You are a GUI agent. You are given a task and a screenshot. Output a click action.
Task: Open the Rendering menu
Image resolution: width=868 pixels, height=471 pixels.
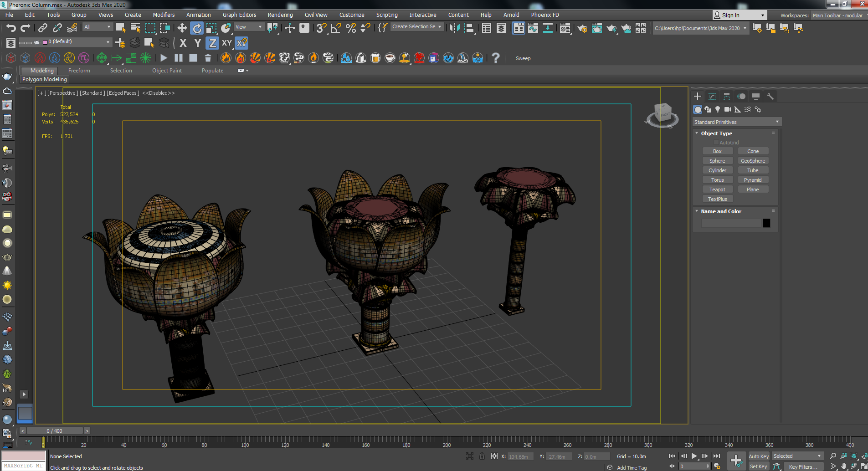click(x=280, y=15)
